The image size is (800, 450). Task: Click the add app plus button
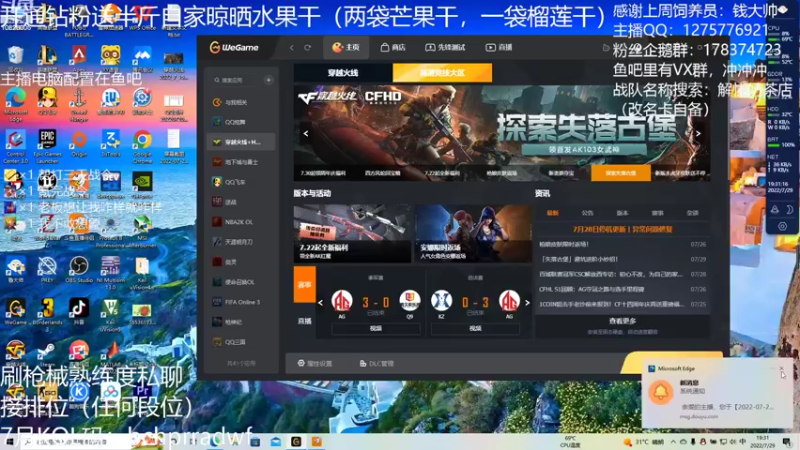pyautogui.click(x=269, y=80)
